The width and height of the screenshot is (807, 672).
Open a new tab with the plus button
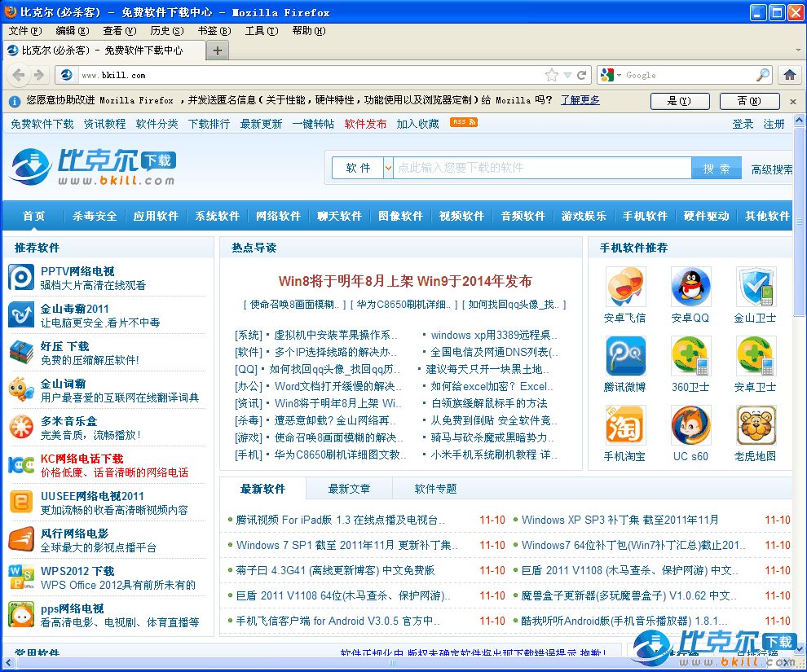(x=217, y=51)
